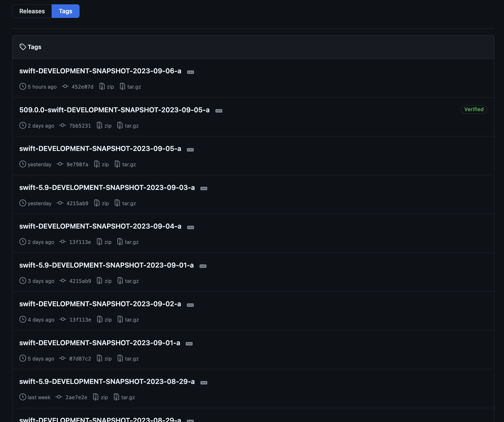Open commit 452e07d
Image resolution: width=504 pixels, height=422 pixels.
point(78,87)
